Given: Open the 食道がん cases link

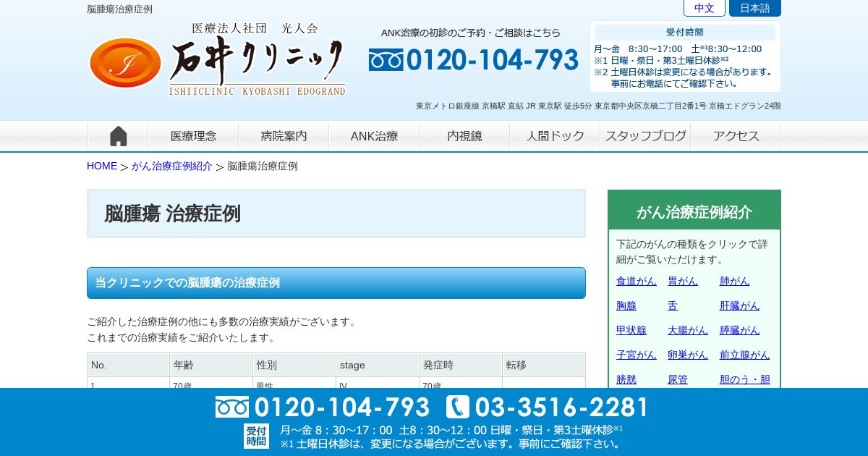Looking at the screenshot, I should pos(637,281).
